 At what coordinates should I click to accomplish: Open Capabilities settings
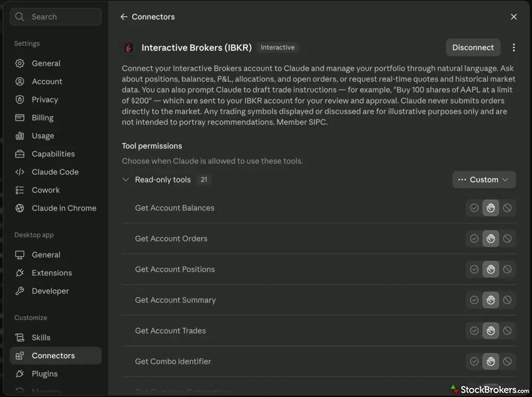coord(56,154)
